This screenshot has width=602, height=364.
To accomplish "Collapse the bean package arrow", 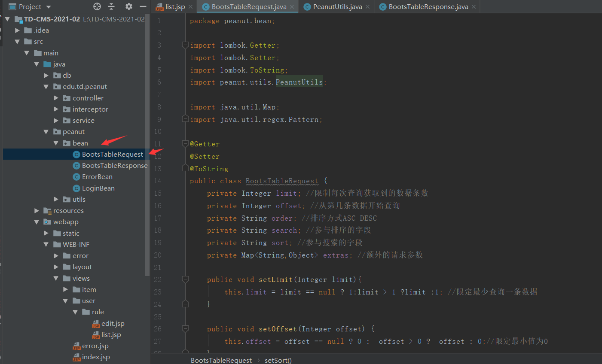I will pyautogui.click(x=56, y=143).
